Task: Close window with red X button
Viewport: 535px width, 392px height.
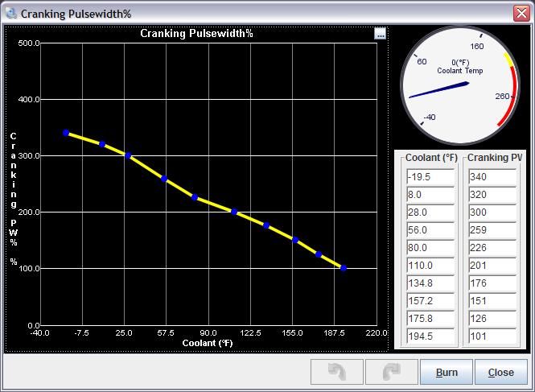Action: (x=521, y=14)
